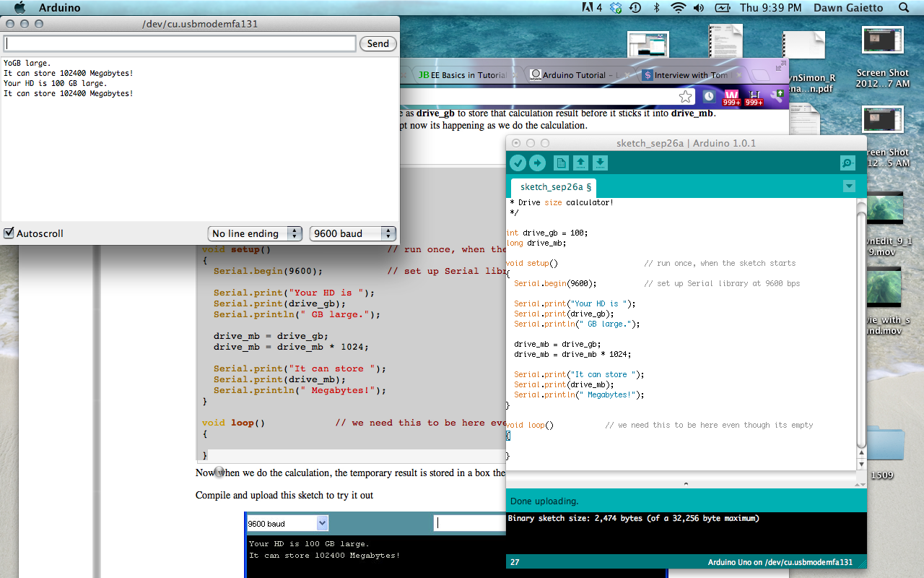This screenshot has width=924, height=578.
Task: Click the Adobe updater menu bar icon
Action: coord(593,8)
